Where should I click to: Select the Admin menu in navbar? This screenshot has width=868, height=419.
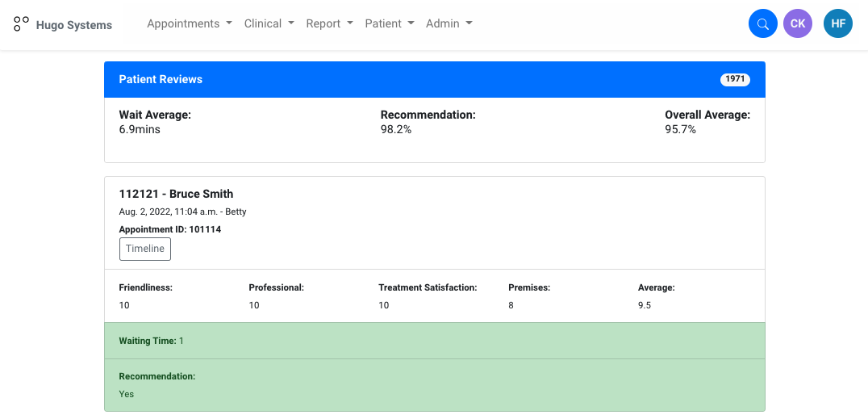click(449, 24)
